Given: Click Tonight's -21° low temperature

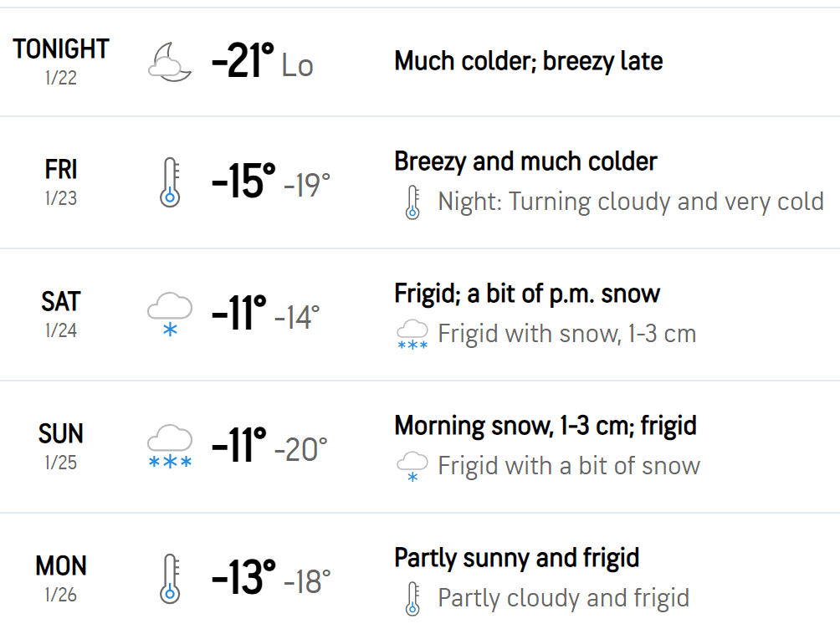Looking at the screenshot, I should (243, 62).
